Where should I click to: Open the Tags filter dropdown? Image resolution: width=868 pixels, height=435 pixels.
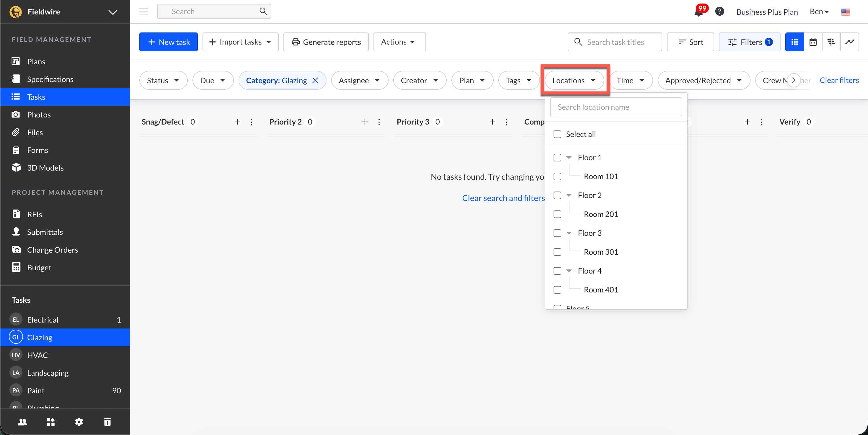coord(518,81)
